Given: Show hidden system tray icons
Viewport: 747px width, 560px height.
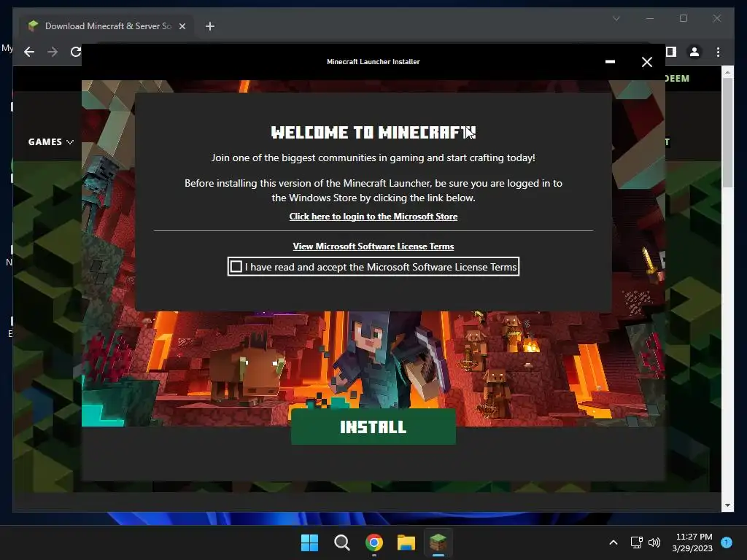Looking at the screenshot, I should [613, 542].
